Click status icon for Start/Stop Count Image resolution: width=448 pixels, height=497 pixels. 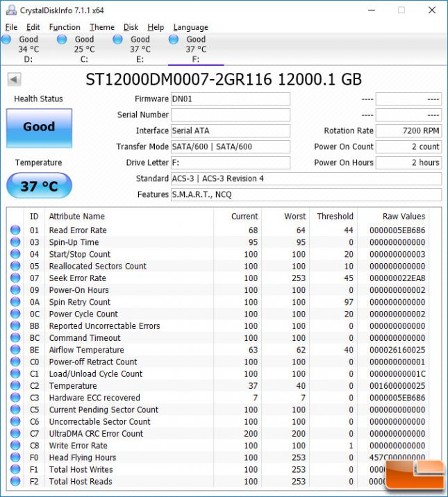[15, 254]
